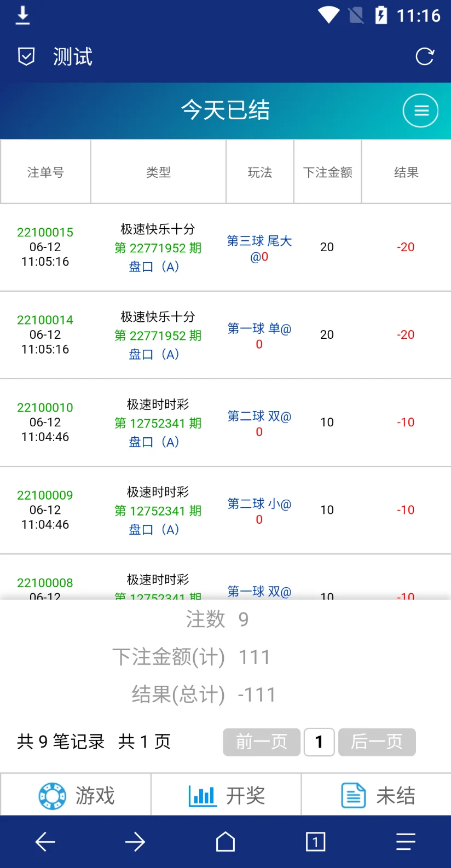This screenshot has width=451, height=868.
Task: Open the 游戏 tab
Action: pos(77,795)
